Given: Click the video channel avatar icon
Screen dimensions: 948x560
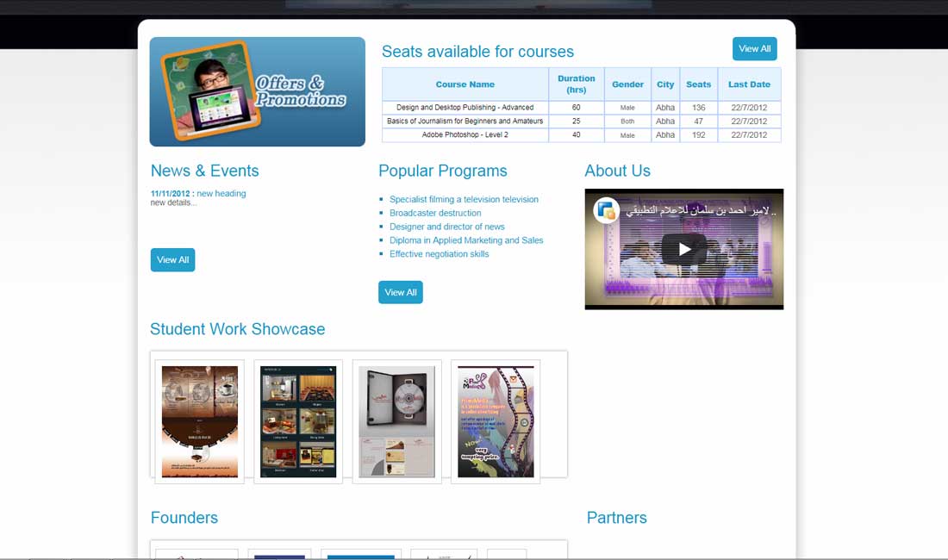Looking at the screenshot, I should tap(607, 210).
